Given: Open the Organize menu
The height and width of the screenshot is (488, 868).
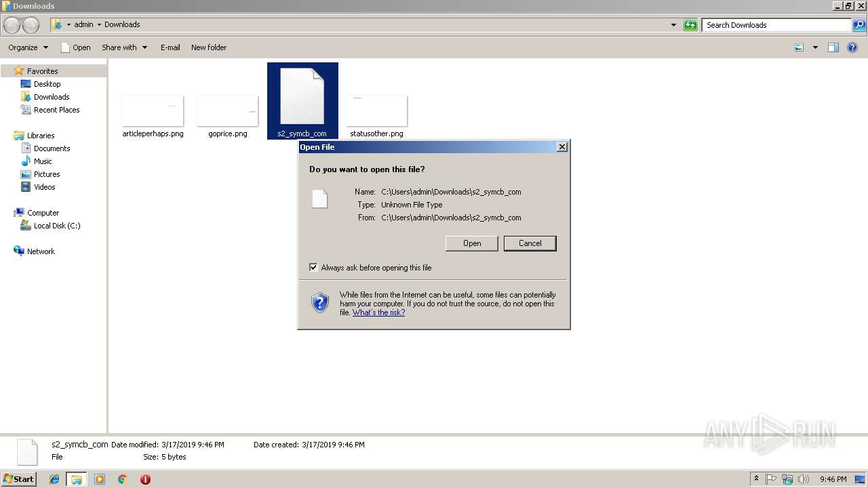Looking at the screenshot, I should (28, 47).
